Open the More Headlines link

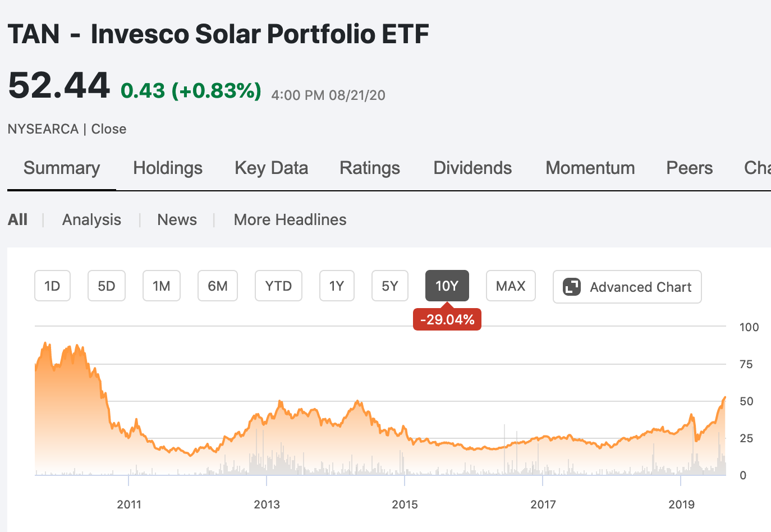pyautogui.click(x=290, y=219)
